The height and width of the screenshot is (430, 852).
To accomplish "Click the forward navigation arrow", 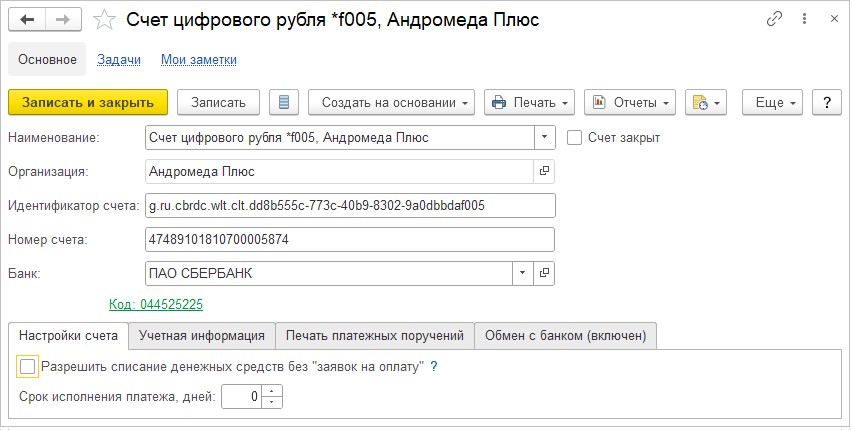I will pyautogui.click(x=62, y=19).
